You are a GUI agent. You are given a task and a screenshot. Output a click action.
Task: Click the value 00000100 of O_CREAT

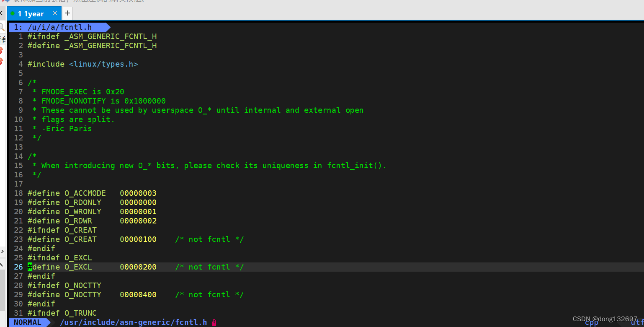click(x=138, y=239)
